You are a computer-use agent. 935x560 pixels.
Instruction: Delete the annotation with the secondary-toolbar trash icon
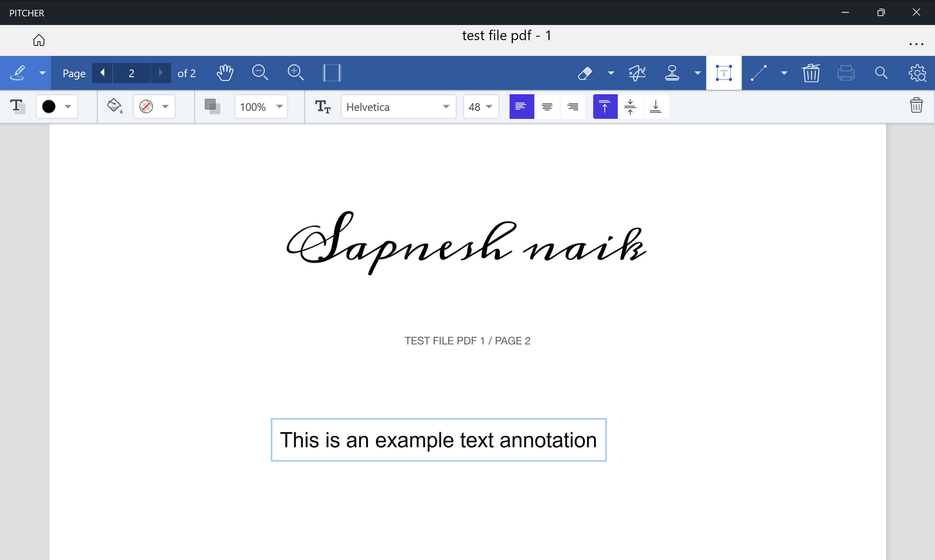point(916,106)
